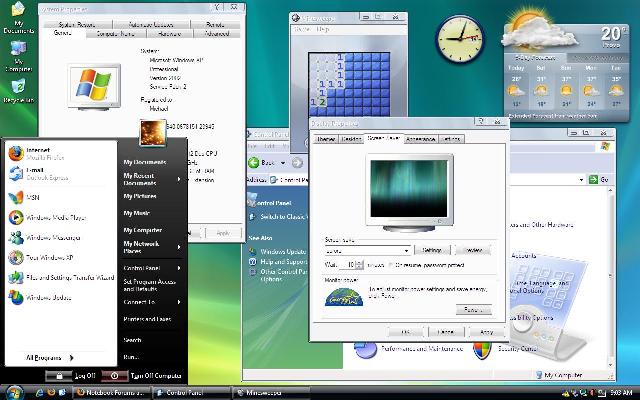Open the Advanced tab in System Properties

[x=217, y=34]
